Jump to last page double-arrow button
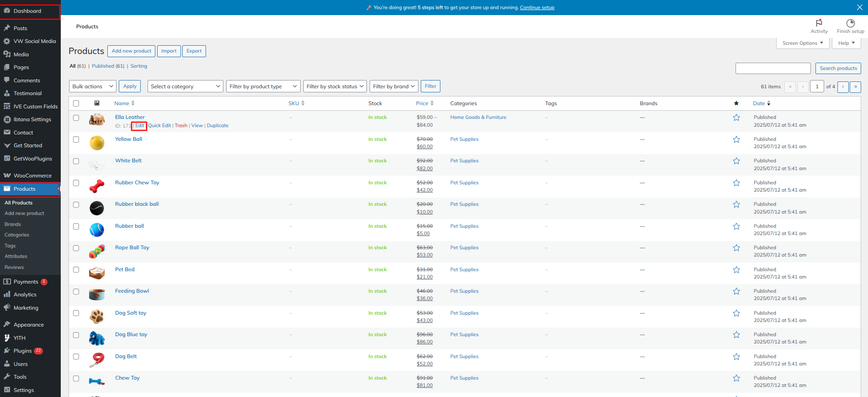 [x=855, y=86]
